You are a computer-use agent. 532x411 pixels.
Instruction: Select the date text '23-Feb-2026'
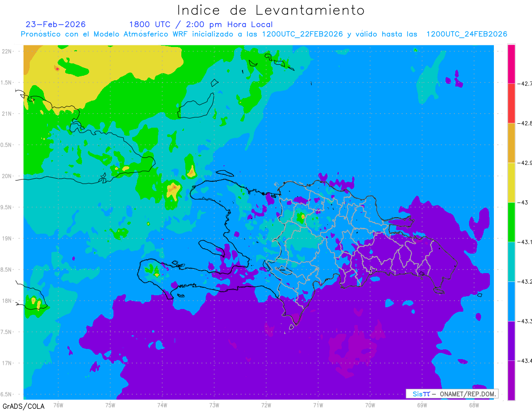coord(55,24)
